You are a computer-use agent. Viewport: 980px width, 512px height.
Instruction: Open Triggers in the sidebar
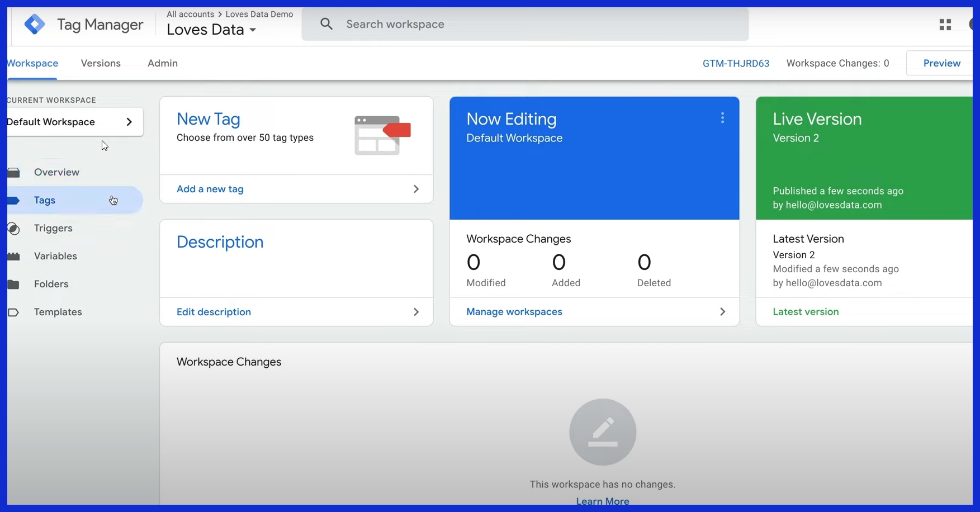coord(53,228)
